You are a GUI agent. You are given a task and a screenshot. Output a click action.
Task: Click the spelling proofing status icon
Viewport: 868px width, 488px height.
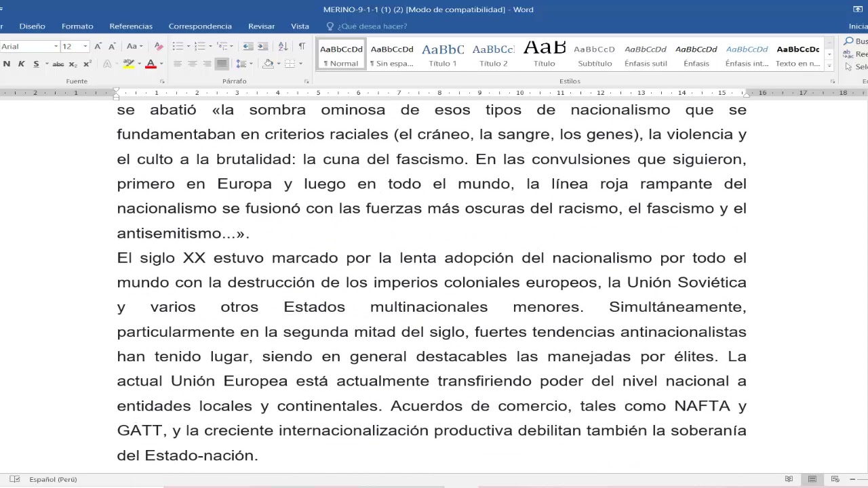coord(15,479)
